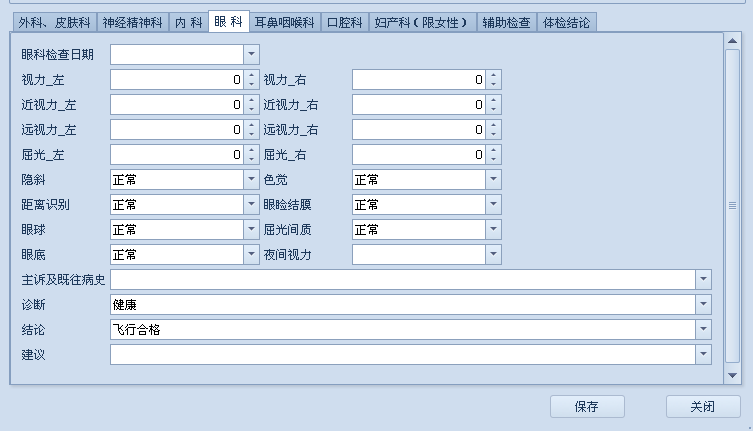This screenshot has height=431, width=753.
Task: Increase 近视力_左 with up arrow
Action: click(251, 100)
